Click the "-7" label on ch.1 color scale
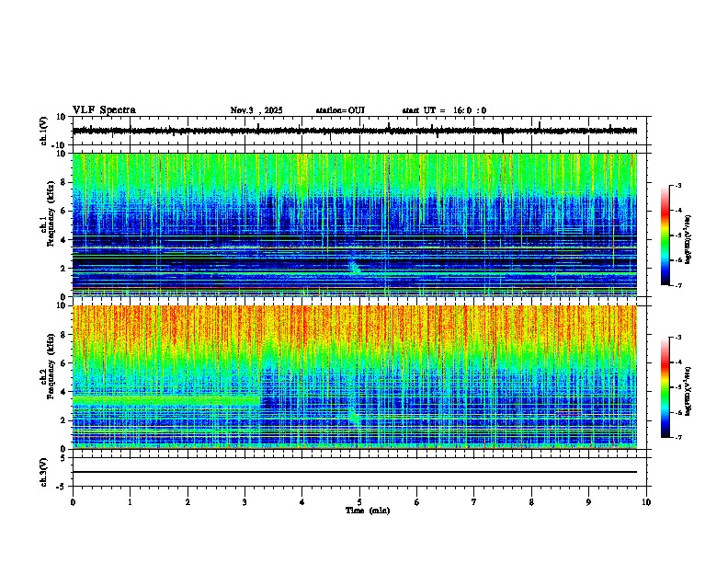 [x=677, y=285]
